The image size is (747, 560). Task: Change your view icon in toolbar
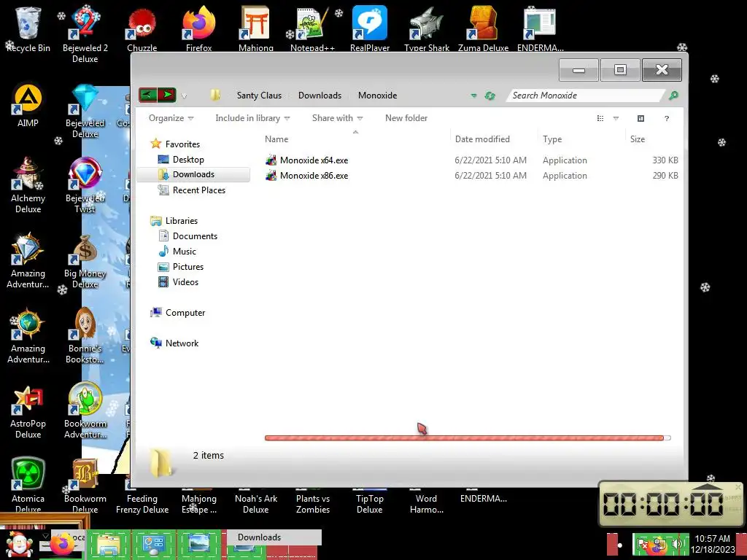(600, 119)
